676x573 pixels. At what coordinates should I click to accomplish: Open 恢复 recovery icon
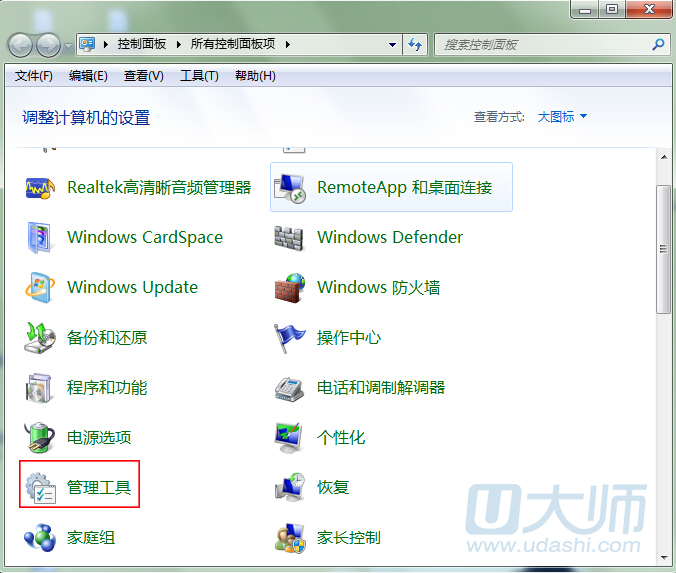click(290, 487)
